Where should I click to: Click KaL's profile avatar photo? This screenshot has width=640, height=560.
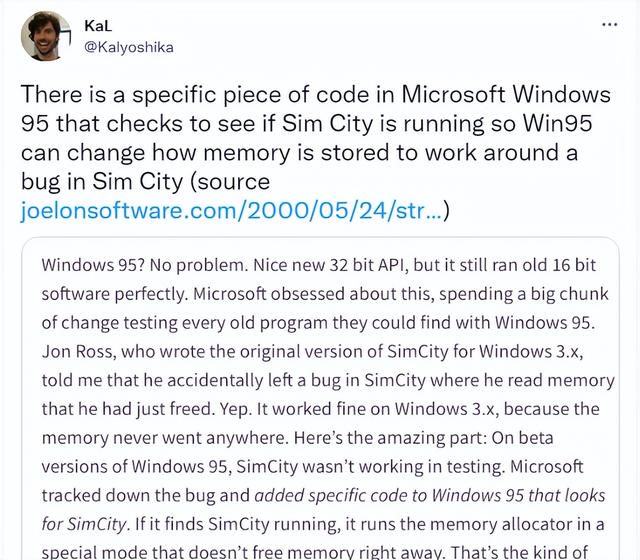tap(46, 36)
